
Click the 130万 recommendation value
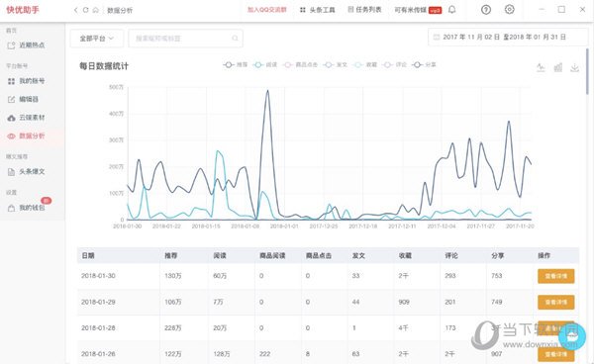(172, 276)
